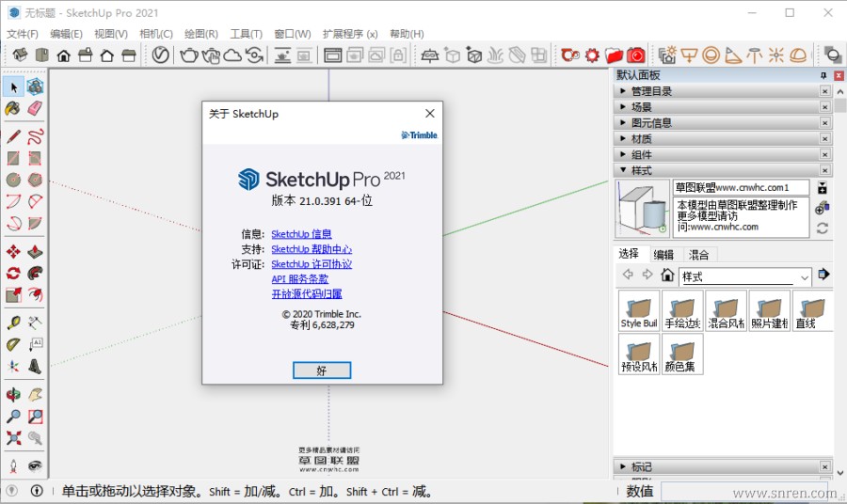Select the Position Camera tool
Screen dimensions: 847x504
coord(13,465)
